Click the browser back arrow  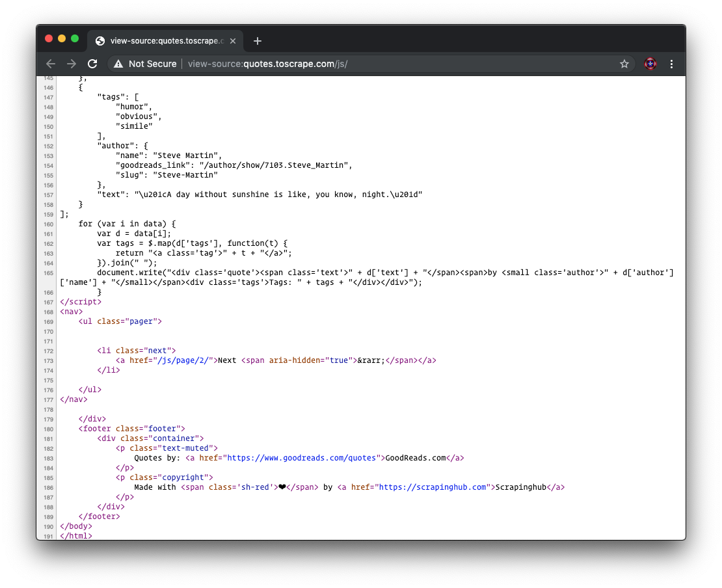tap(51, 64)
